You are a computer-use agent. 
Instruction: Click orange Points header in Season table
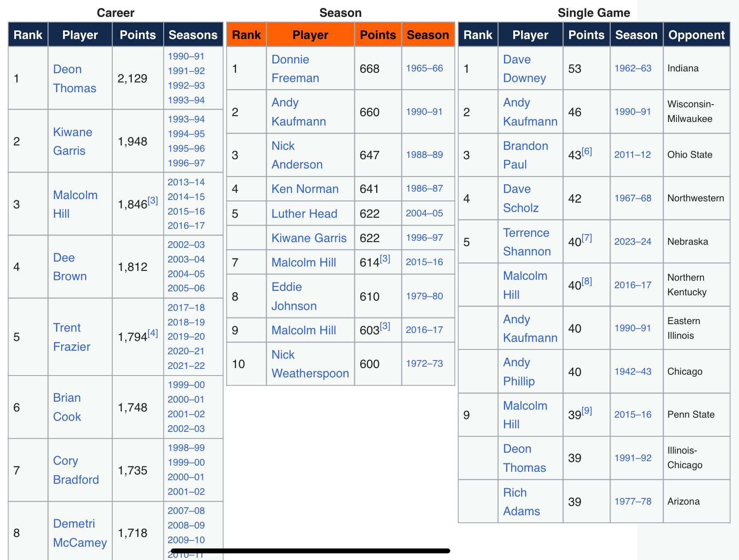(378, 35)
